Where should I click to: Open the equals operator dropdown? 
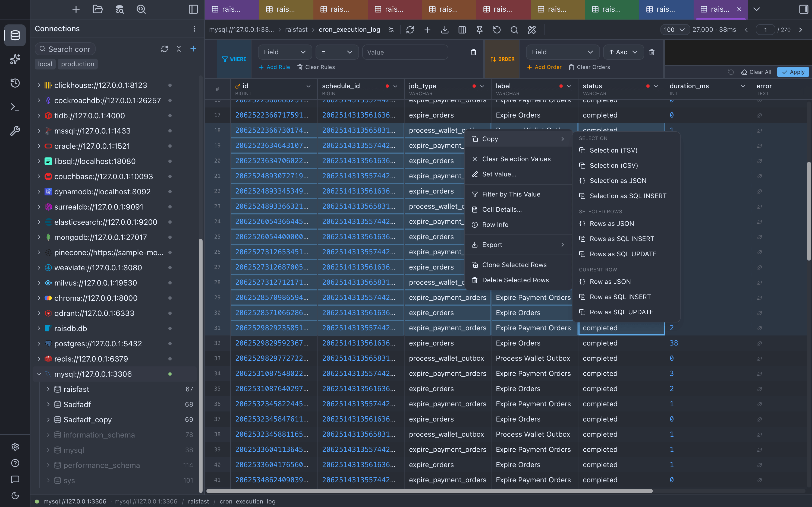point(337,52)
